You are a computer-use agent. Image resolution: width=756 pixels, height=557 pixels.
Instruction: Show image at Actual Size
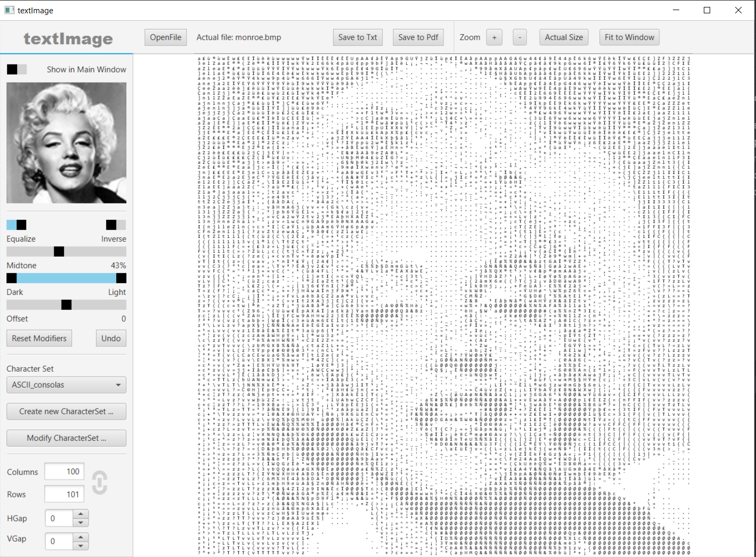(x=564, y=37)
